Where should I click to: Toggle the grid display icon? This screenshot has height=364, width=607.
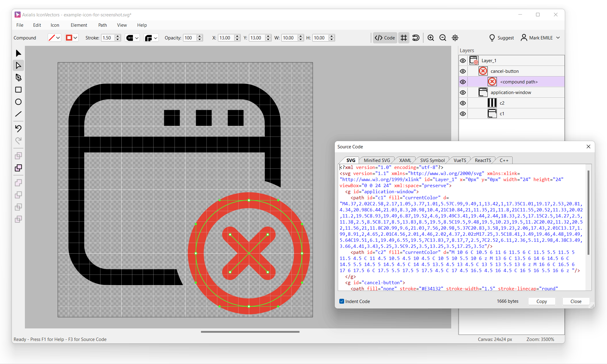pyautogui.click(x=404, y=38)
